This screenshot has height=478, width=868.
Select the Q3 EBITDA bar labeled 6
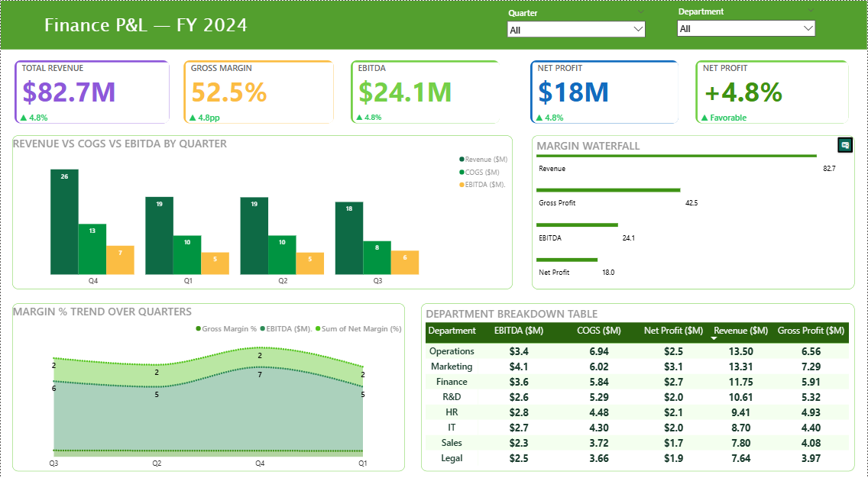[x=405, y=262]
